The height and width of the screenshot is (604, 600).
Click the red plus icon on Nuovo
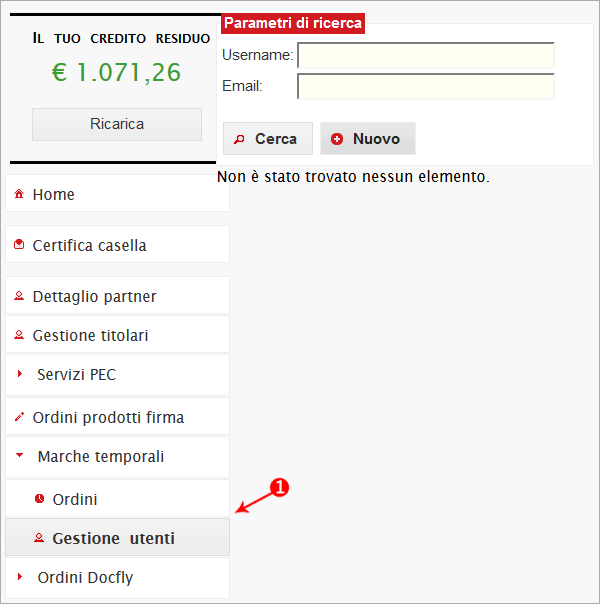[x=337, y=139]
